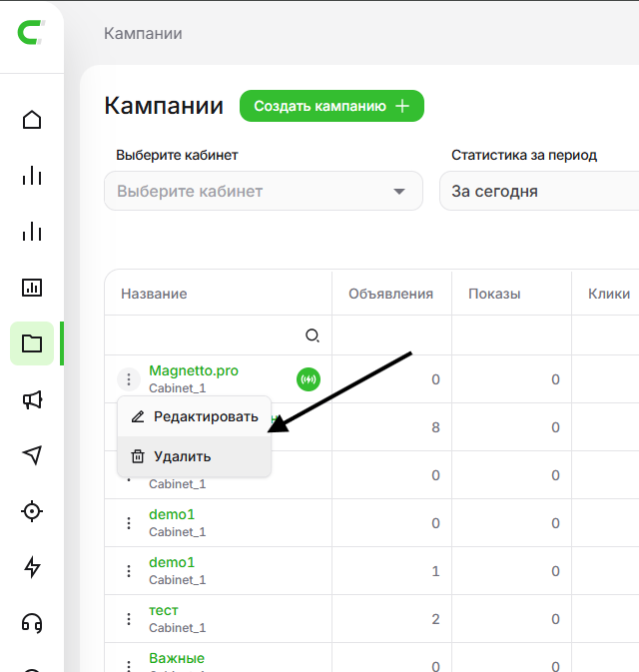The height and width of the screenshot is (672, 639).
Task: Open the paper plane sidebar icon
Action: (32, 455)
